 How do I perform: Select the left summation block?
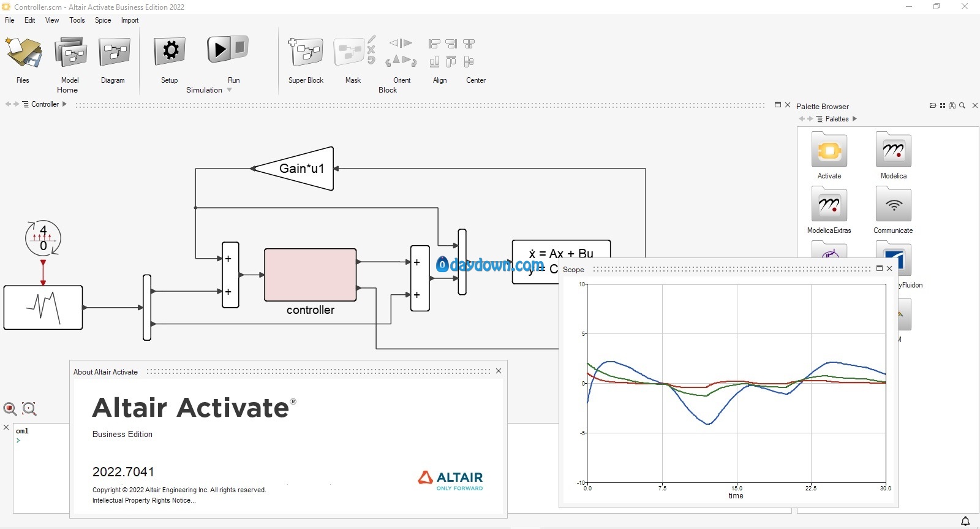click(x=230, y=275)
